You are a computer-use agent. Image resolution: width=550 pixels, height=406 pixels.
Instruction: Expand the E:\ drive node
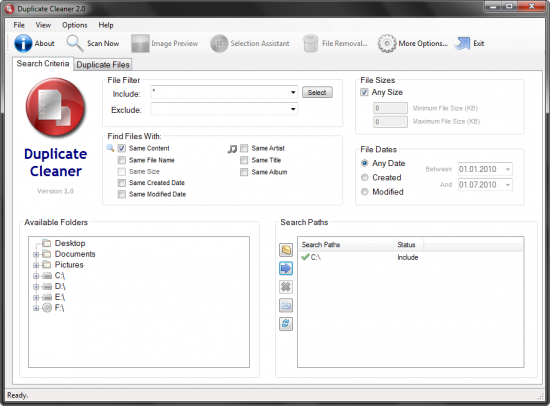(36, 298)
